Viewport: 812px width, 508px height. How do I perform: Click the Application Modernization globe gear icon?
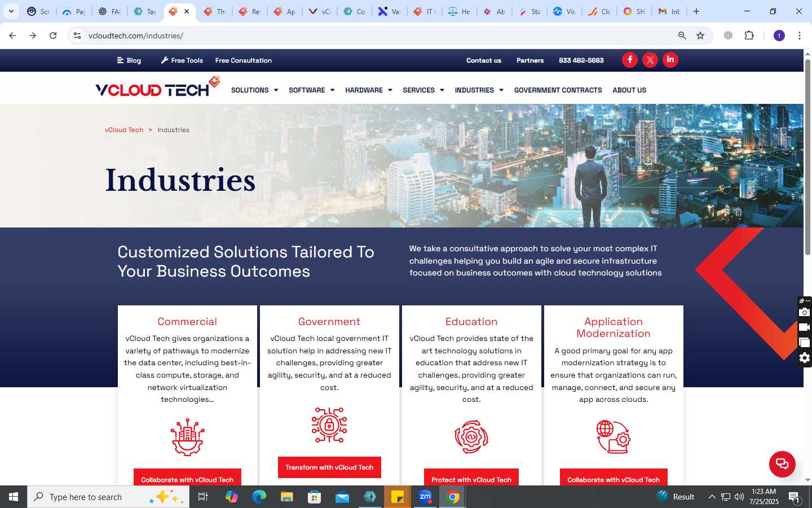614,437
